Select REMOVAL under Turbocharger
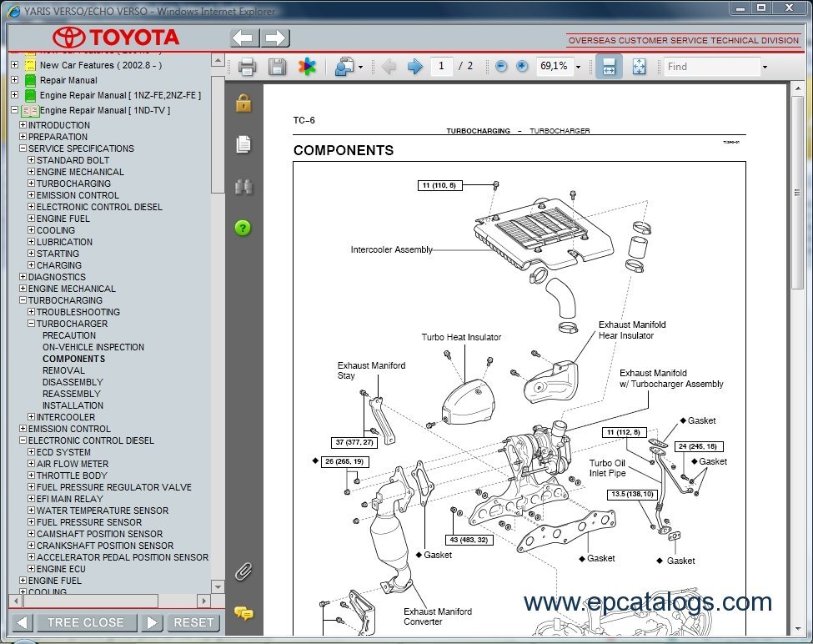This screenshot has height=644, width=813. coord(63,370)
